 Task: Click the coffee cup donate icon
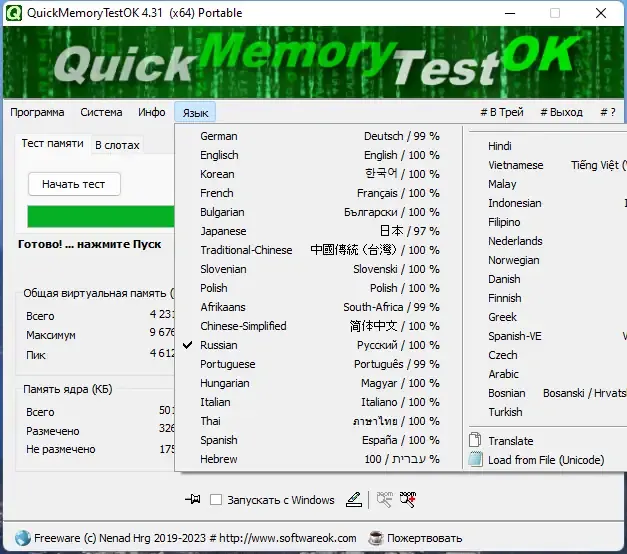376,538
